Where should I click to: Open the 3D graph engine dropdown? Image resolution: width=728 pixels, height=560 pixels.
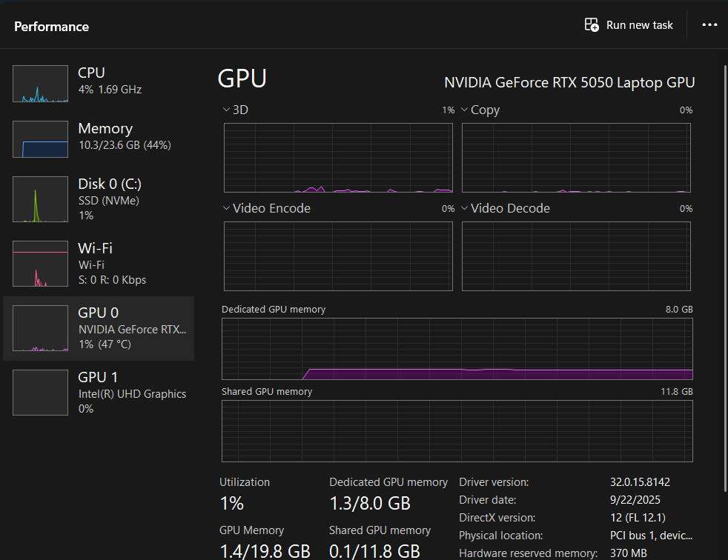pyautogui.click(x=227, y=110)
